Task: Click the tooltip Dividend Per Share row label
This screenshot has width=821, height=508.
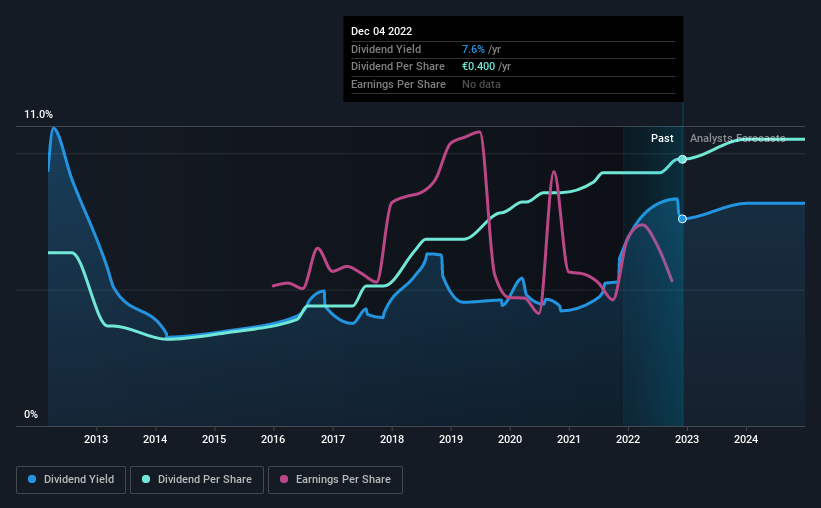Action: (x=398, y=67)
